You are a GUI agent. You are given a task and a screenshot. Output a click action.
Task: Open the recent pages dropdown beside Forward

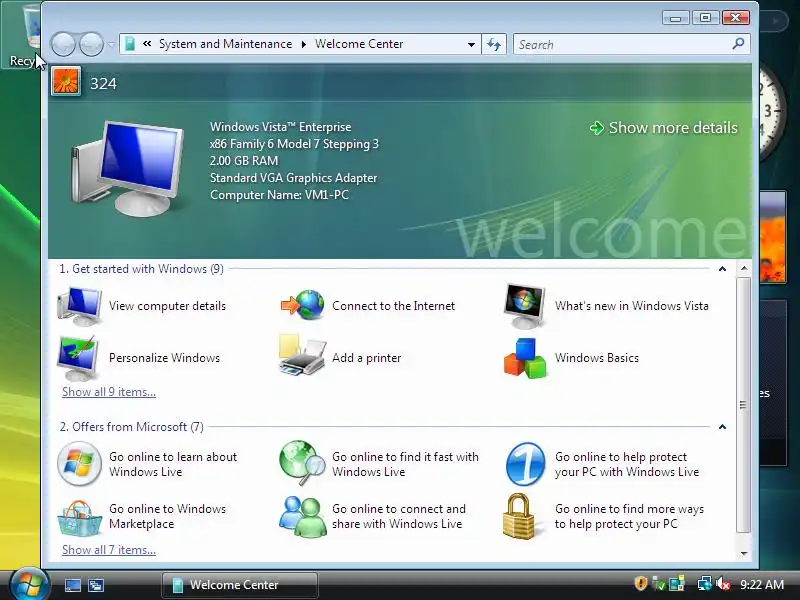click(110, 44)
